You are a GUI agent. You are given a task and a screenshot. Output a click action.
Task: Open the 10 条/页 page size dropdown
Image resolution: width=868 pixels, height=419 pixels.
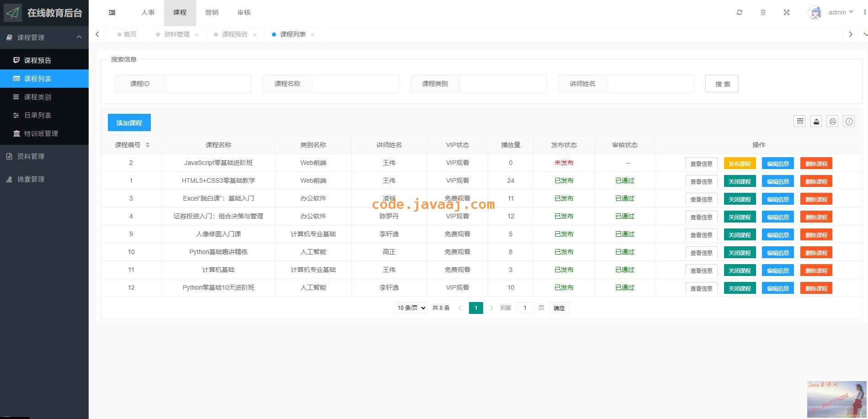410,308
